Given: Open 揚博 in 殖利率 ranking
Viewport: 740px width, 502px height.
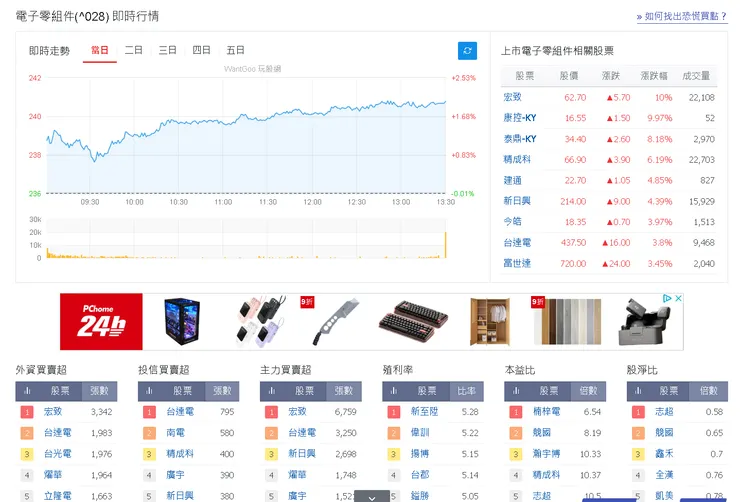Looking at the screenshot, I should 420,454.
